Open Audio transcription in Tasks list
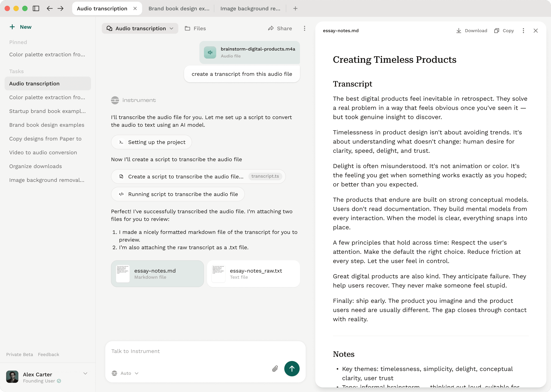551x392 pixels. pyautogui.click(x=48, y=83)
